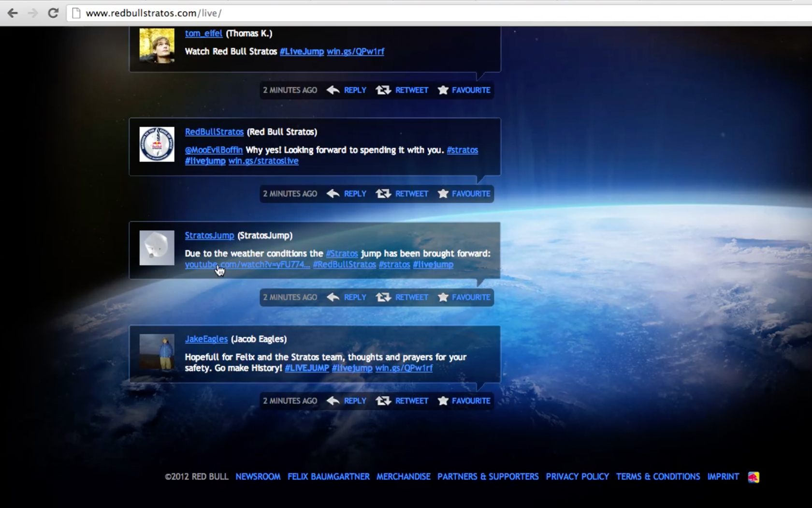Open the Felix Baumgartner footer link
Viewport: 812px width, 508px height.
point(328,477)
